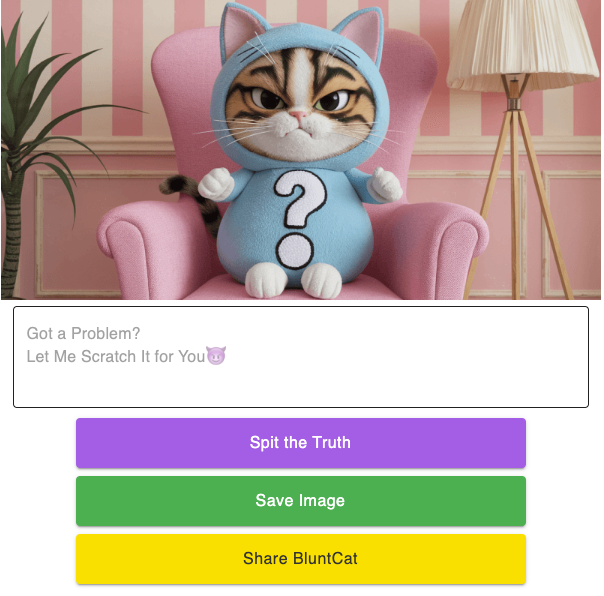Click the cat's right blue hood ear
604x596 pixels.
coord(360,33)
